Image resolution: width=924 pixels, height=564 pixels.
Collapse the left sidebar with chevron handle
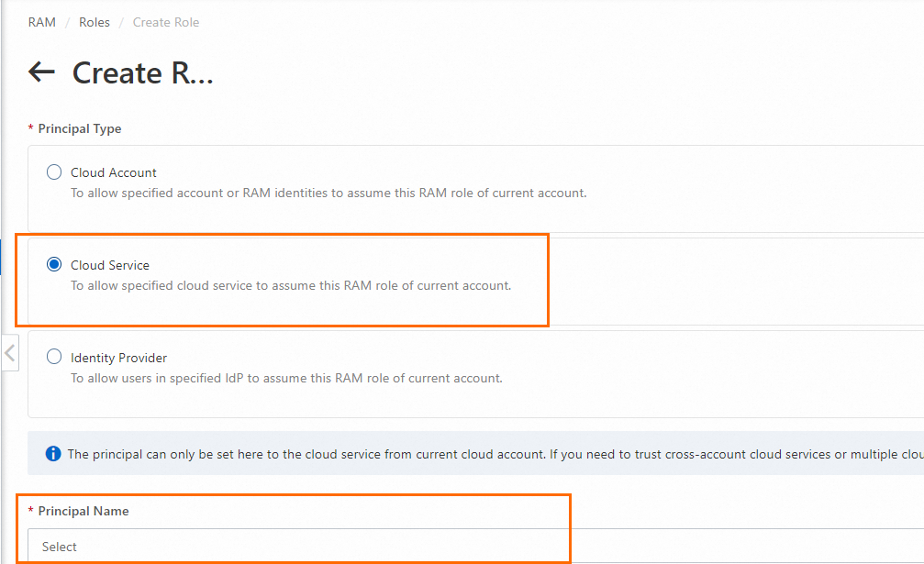[x=10, y=352]
